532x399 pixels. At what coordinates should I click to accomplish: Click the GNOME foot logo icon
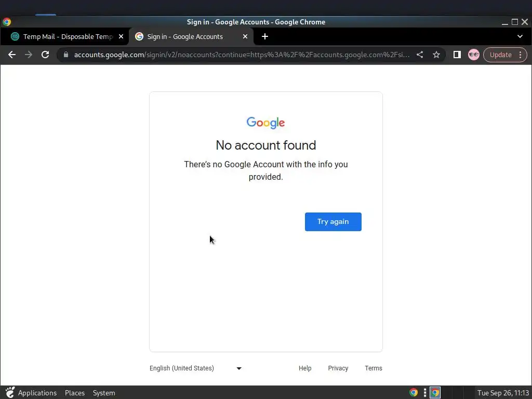pos(10,393)
